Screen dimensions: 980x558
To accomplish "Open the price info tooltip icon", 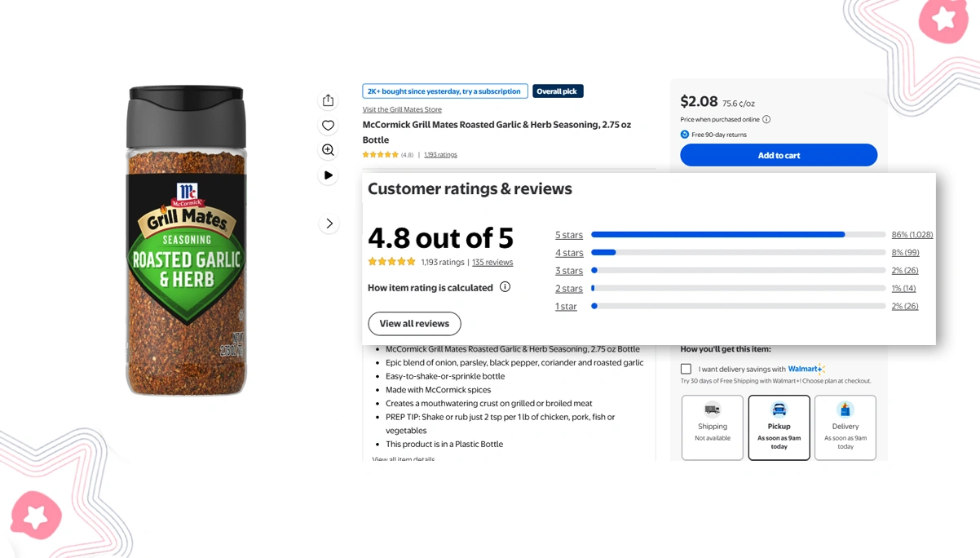I will pos(766,119).
